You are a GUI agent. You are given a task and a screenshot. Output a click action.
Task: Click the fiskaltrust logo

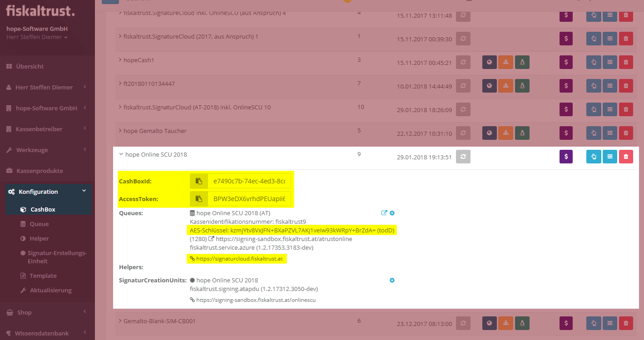click(x=40, y=10)
